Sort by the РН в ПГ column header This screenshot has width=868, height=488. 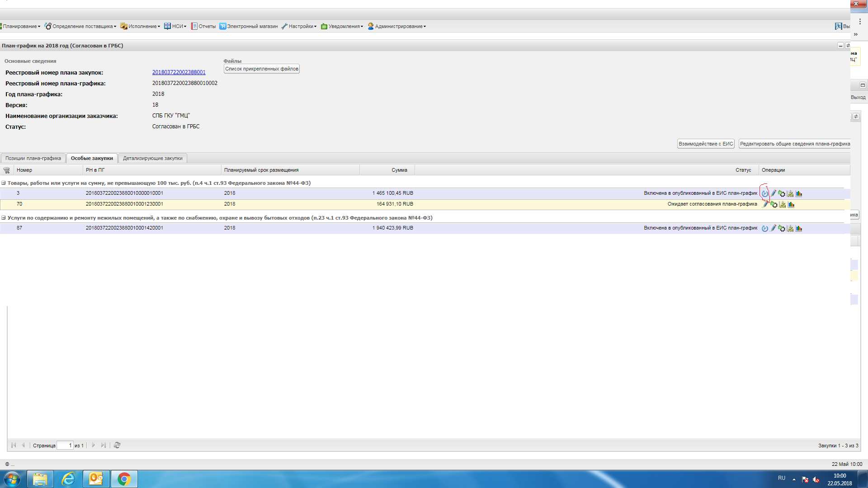(x=152, y=170)
